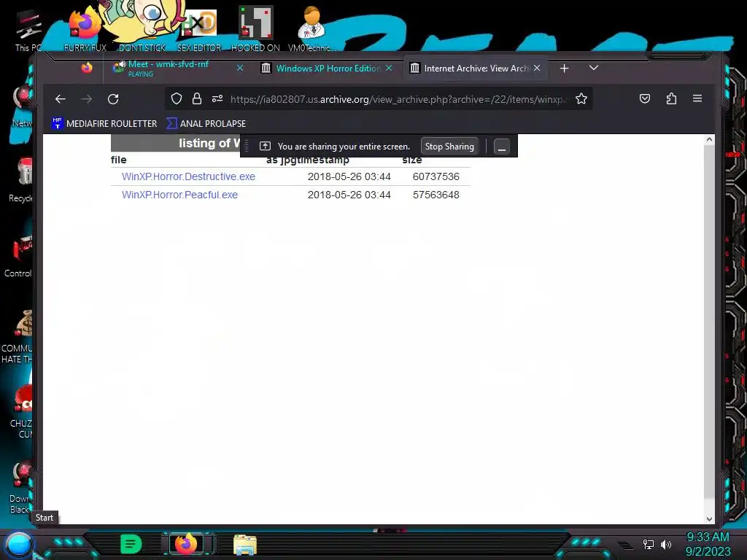Close the Windows XP Horror Edition tab

click(x=390, y=69)
